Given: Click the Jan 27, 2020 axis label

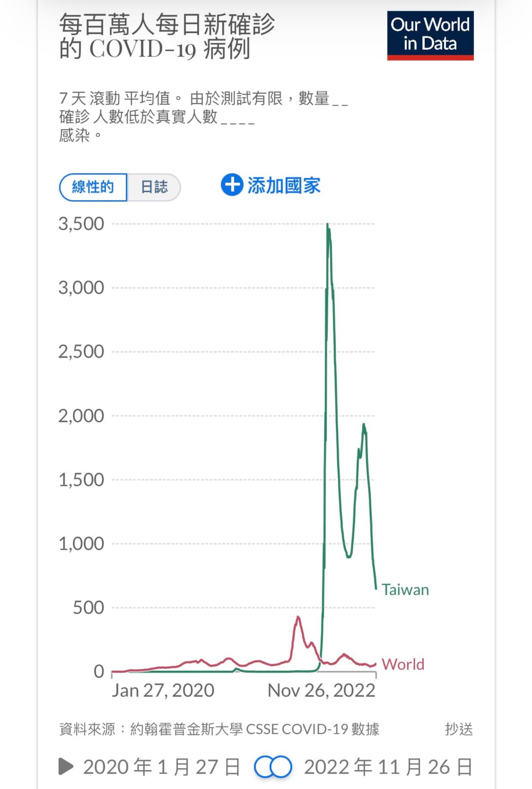Looking at the screenshot, I should pyautogui.click(x=163, y=690).
